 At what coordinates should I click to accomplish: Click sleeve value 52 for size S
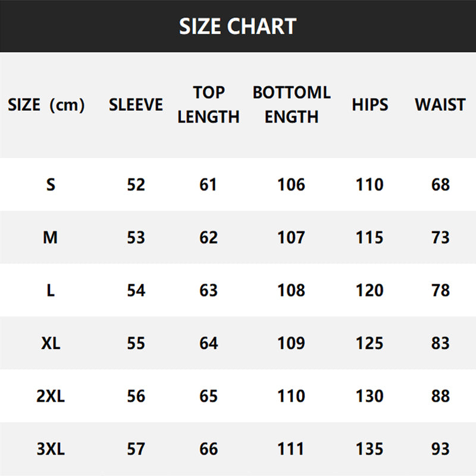(x=136, y=184)
